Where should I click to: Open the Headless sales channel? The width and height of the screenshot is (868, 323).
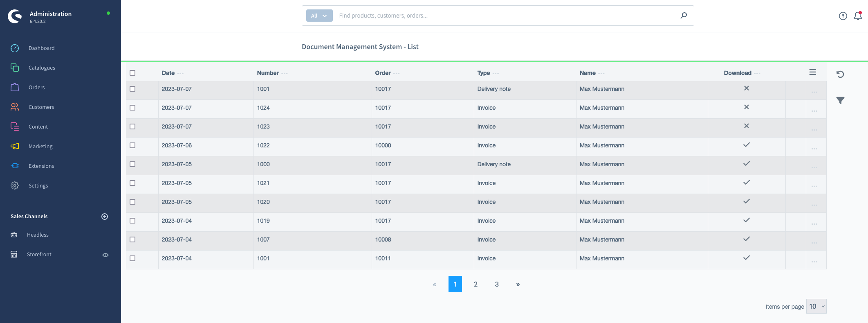pos(38,235)
